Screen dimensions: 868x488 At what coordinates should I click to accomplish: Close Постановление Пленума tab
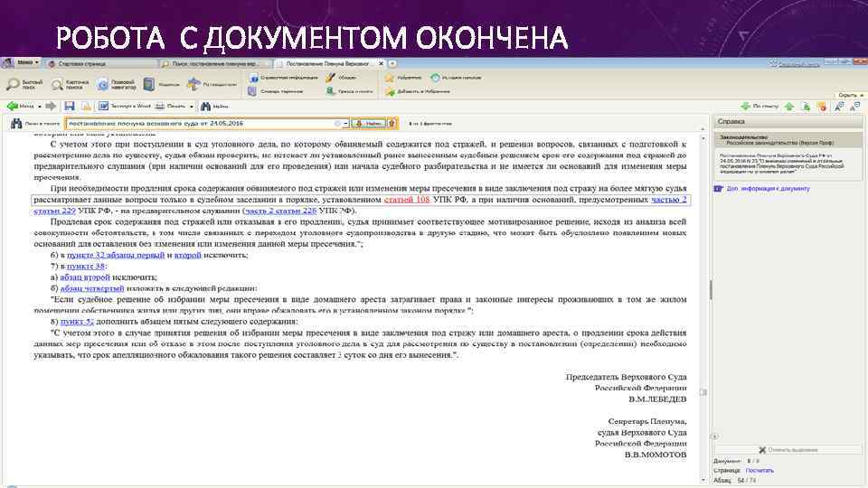coord(381,63)
